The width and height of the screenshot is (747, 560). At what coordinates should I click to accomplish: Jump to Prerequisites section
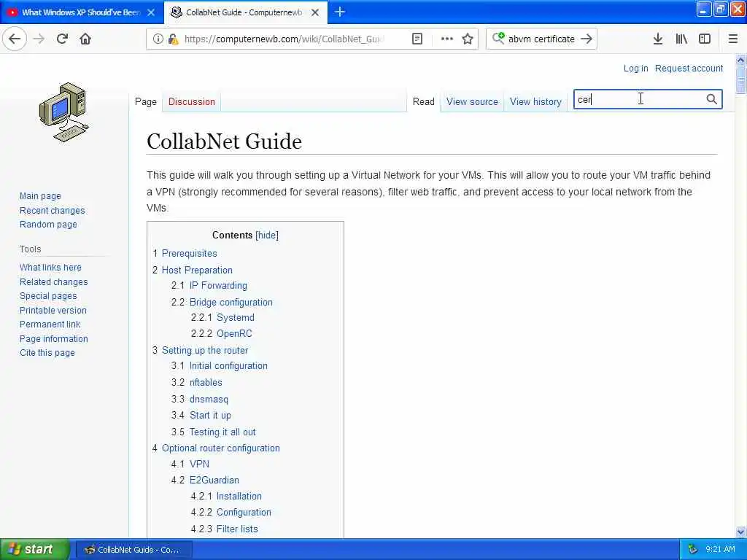pyautogui.click(x=189, y=253)
